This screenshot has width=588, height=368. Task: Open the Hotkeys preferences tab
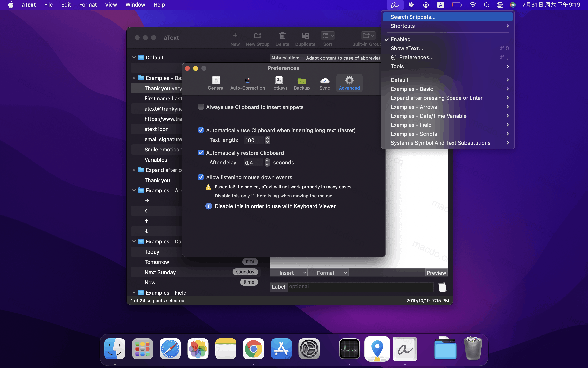click(279, 83)
